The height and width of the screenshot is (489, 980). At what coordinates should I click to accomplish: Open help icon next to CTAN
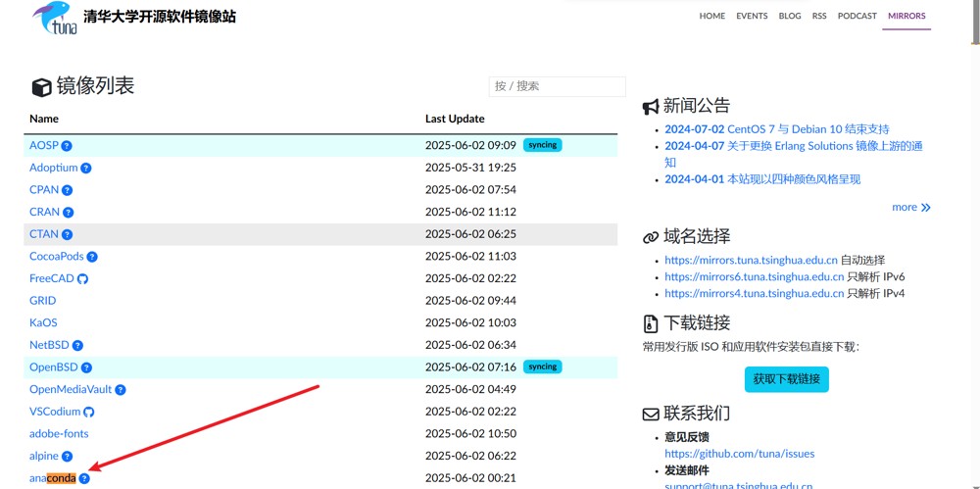pyautogui.click(x=67, y=234)
